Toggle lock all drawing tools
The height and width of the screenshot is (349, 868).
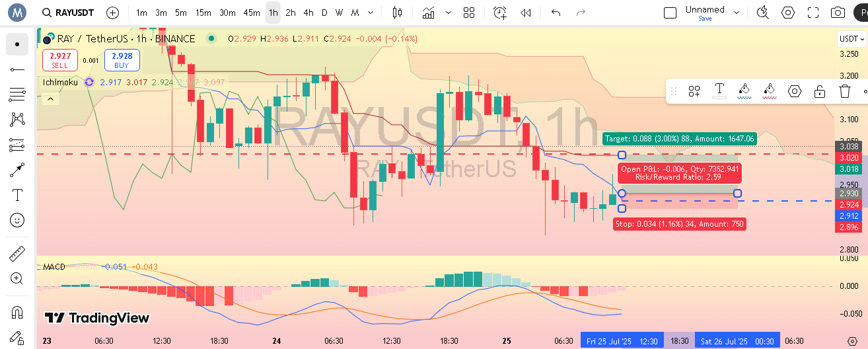(x=17, y=337)
